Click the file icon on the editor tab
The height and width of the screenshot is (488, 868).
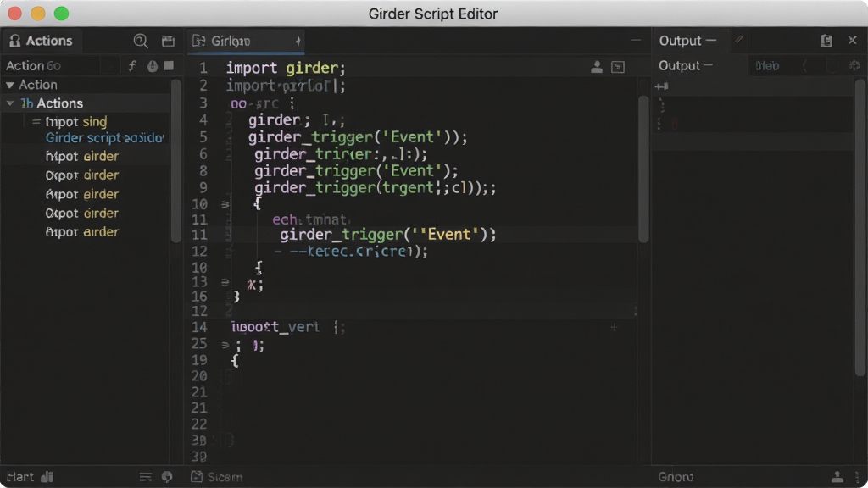point(198,41)
